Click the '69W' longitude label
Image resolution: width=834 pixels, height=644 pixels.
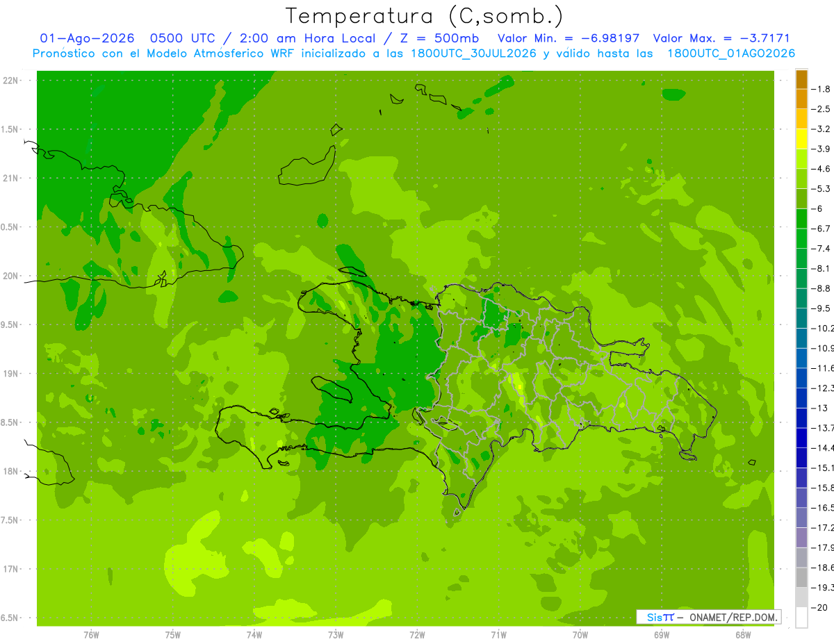[661, 634]
